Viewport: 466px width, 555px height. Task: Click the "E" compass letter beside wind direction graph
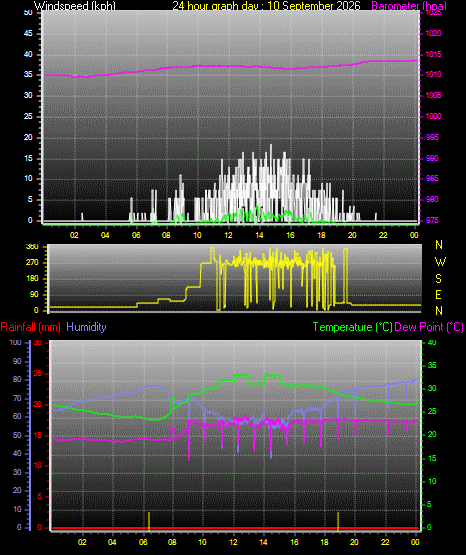(x=438, y=294)
